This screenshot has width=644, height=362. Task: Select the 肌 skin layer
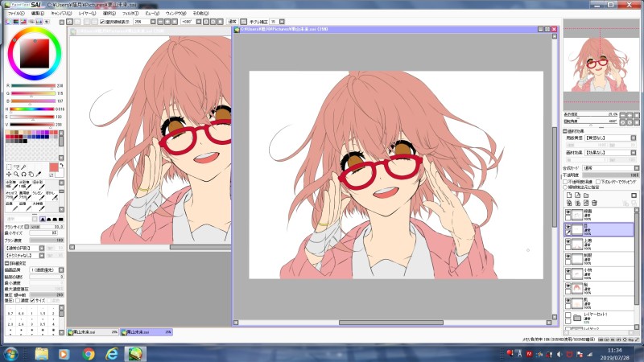click(x=599, y=303)
